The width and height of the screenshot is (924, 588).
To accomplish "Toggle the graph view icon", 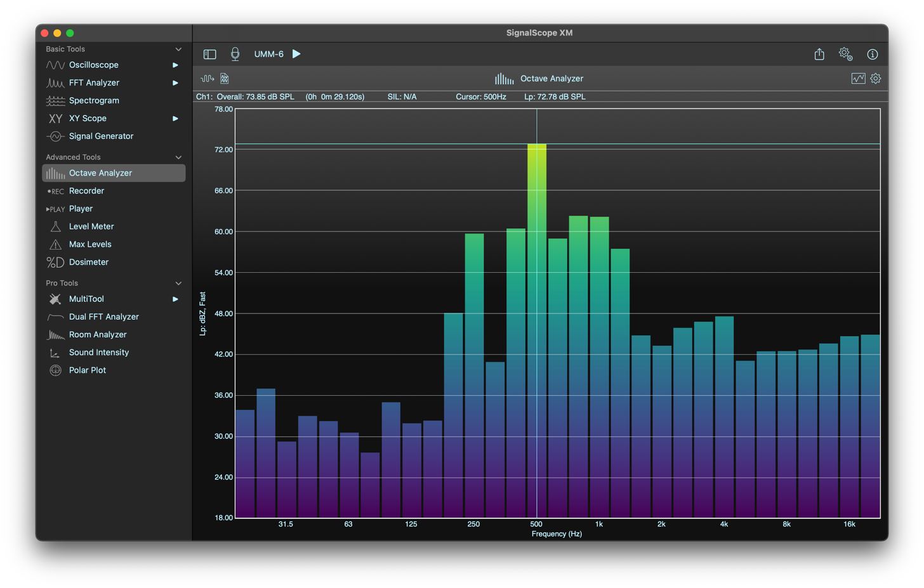I will point(858,79).
